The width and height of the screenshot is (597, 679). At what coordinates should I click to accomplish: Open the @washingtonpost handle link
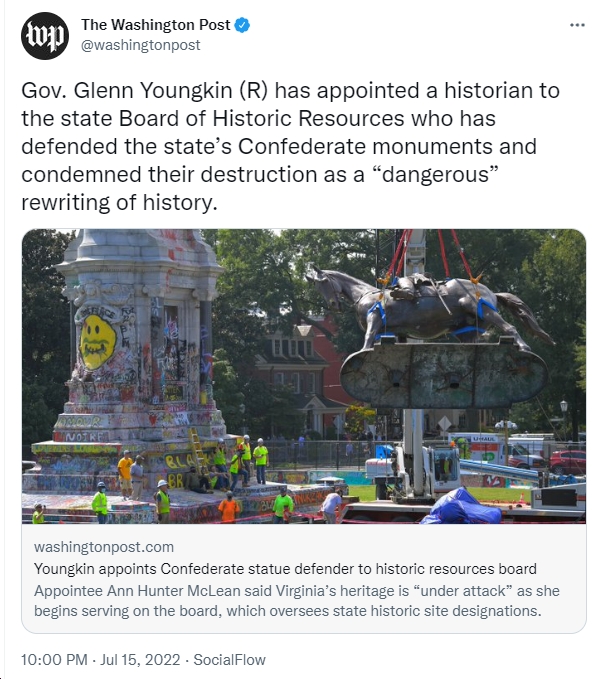(x=141, y=45)
